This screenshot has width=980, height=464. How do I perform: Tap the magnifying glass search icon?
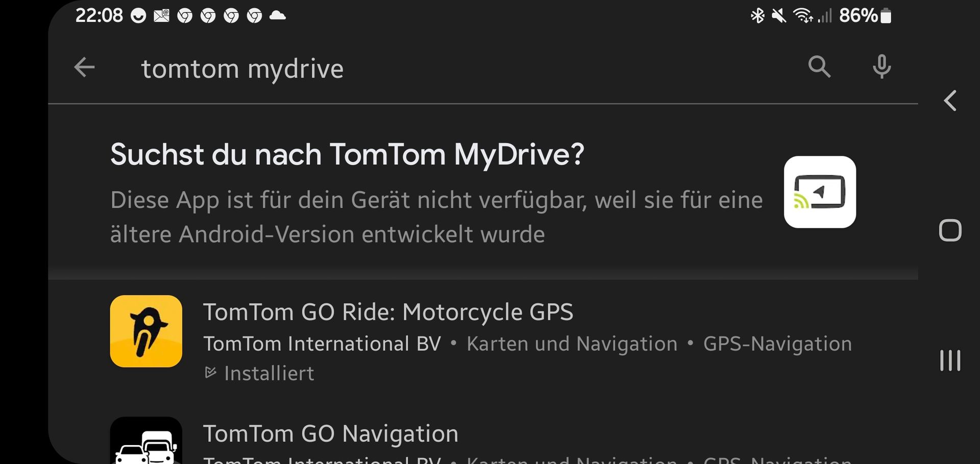[x=819, y=67]
